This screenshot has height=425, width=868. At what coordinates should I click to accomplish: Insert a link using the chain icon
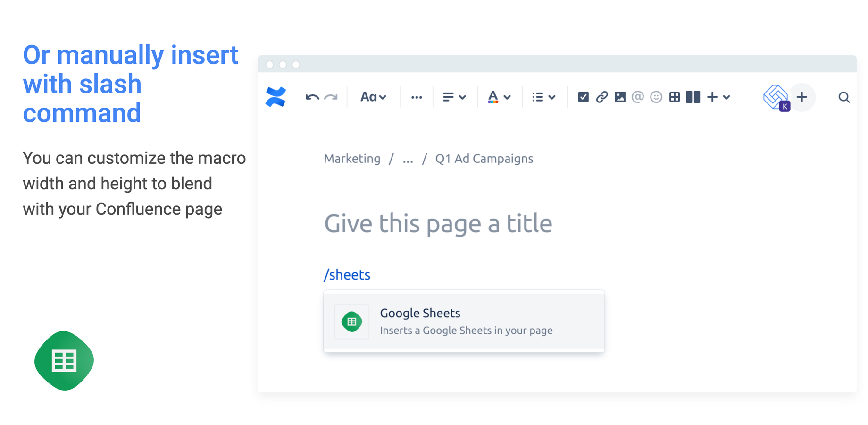[x=601, y=97]
